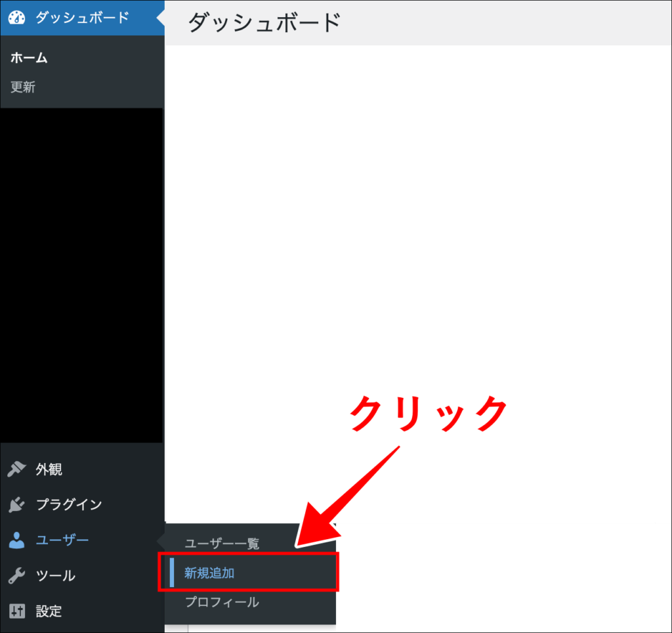Click the ダッシュボード page heading
Viewport: 672px width, 633px height.
(264, 22)
